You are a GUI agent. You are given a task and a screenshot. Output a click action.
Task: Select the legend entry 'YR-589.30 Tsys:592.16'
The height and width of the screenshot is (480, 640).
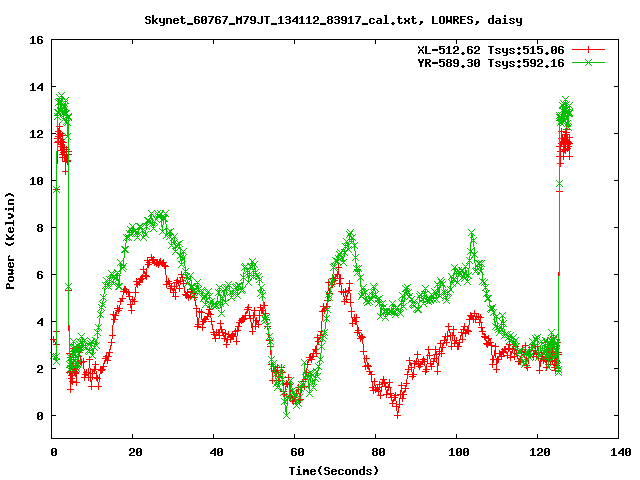coord(491,63)
